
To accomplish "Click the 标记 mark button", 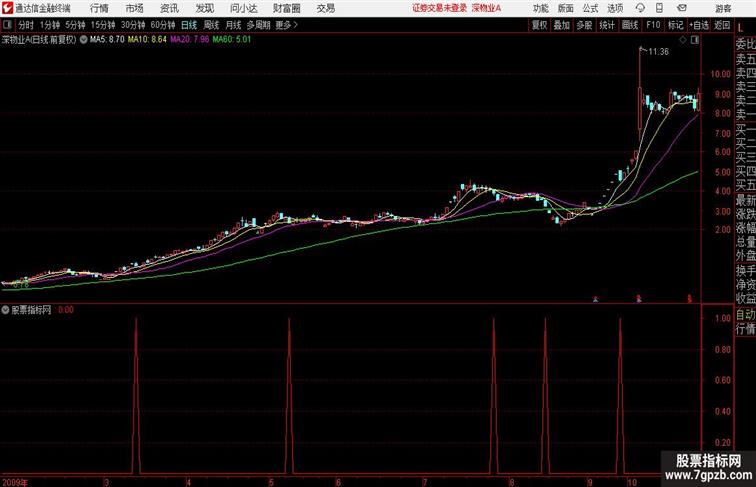I will [675, 25].
